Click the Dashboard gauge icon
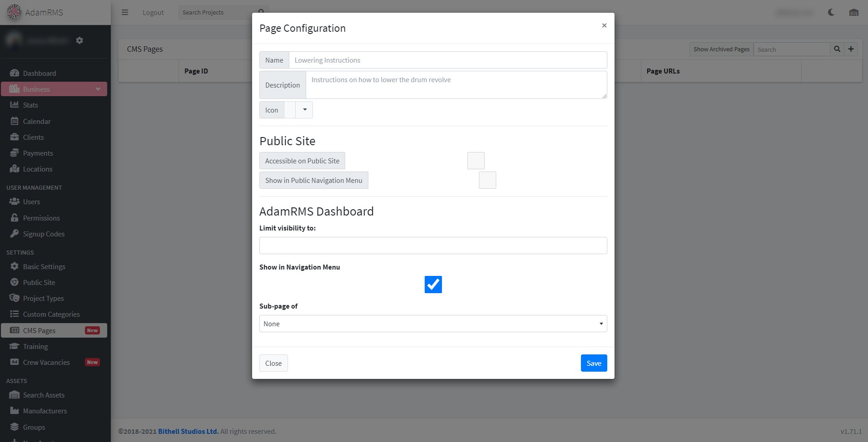Image resolution: width=868 pixels, height=442 pixels. [15, 73]
